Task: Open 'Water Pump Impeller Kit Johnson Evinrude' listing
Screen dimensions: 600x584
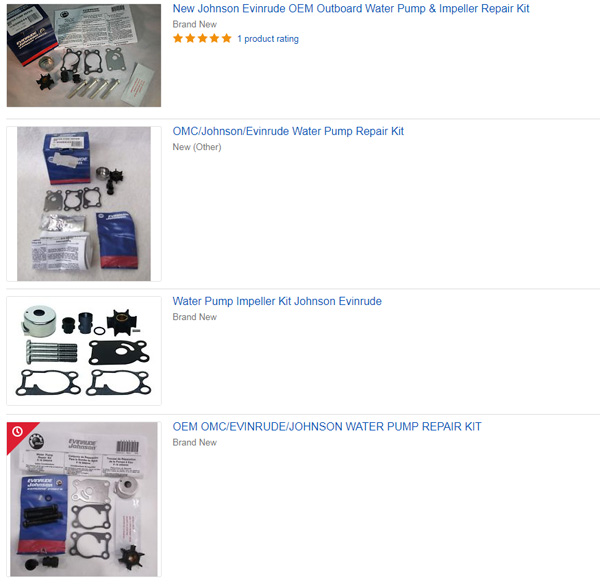Action: point(277,301)
